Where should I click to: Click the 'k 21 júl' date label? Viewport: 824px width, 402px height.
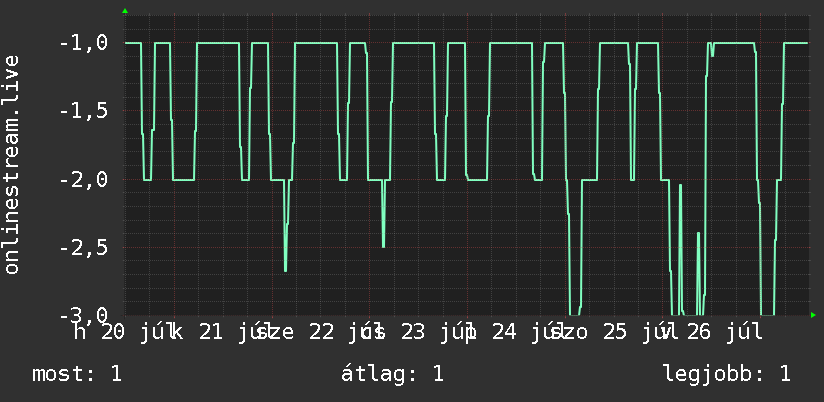pyautogui.click(x=219, y=332)
